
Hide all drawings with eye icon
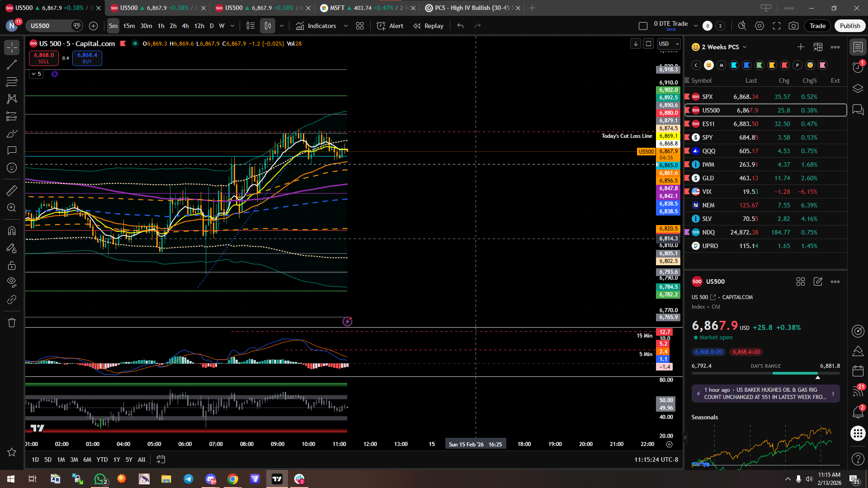coord(12,282)
